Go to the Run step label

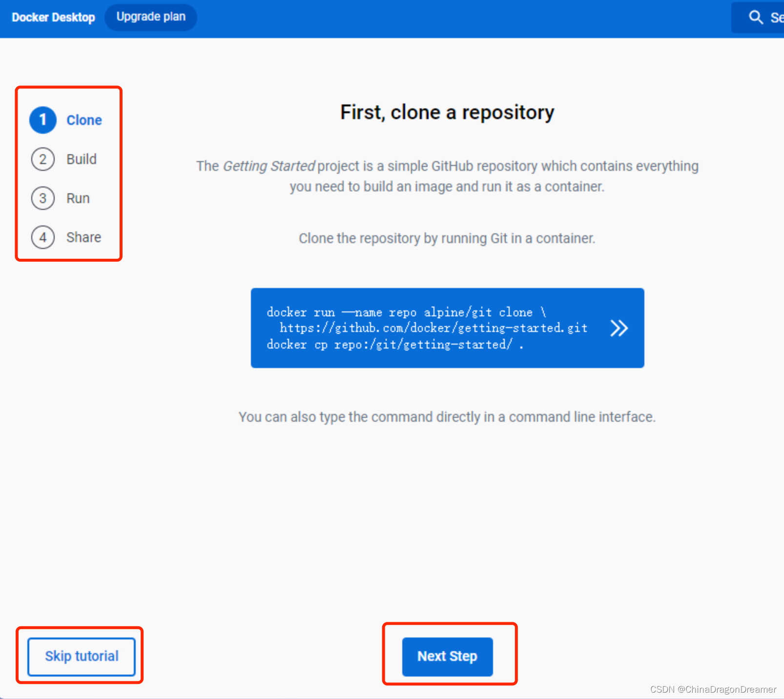(x=78, y=198)
